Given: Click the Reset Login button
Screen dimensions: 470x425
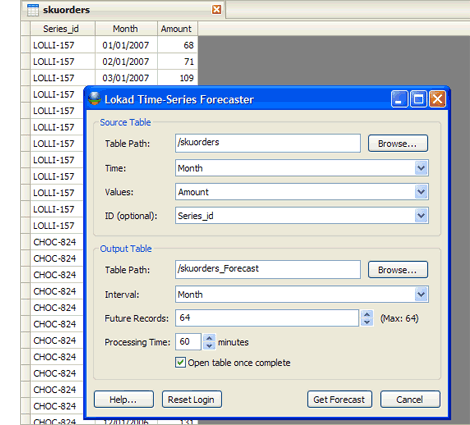Looking at the screenshot, I should [x=192, y=399].
